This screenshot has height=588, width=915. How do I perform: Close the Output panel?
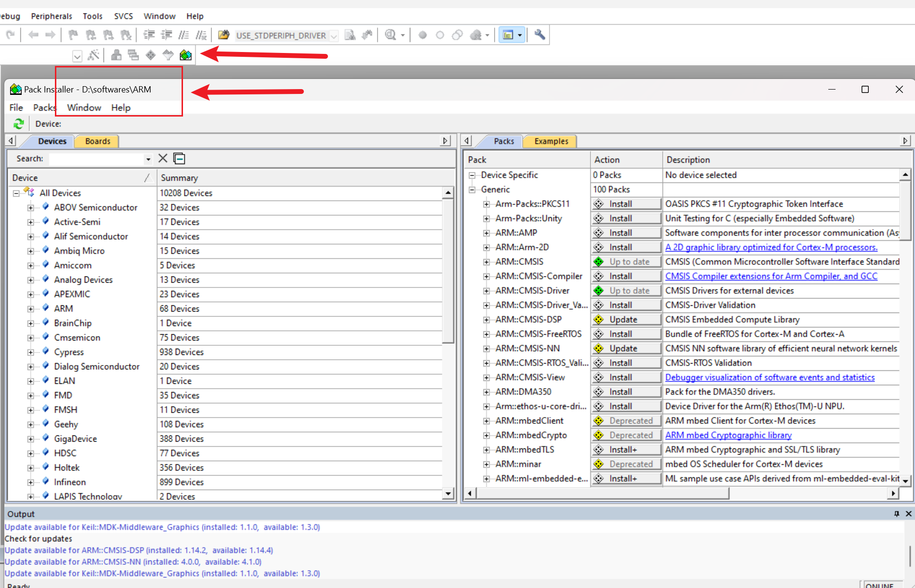point(908,514)
